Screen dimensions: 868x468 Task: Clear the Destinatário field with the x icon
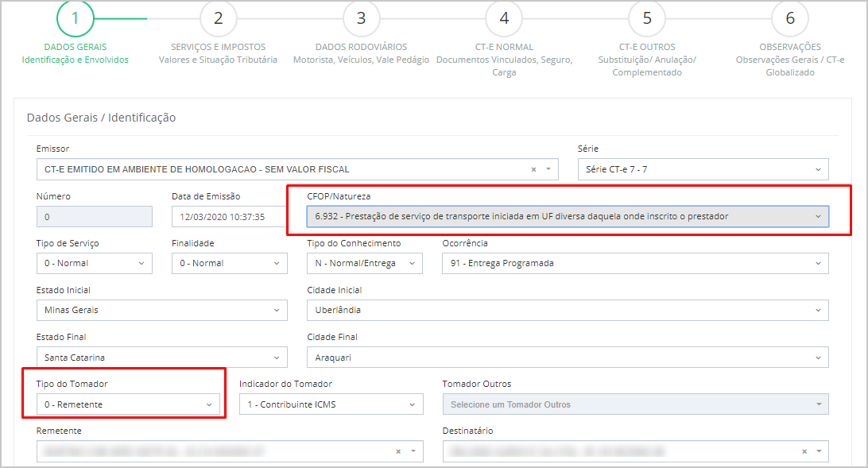804,452
